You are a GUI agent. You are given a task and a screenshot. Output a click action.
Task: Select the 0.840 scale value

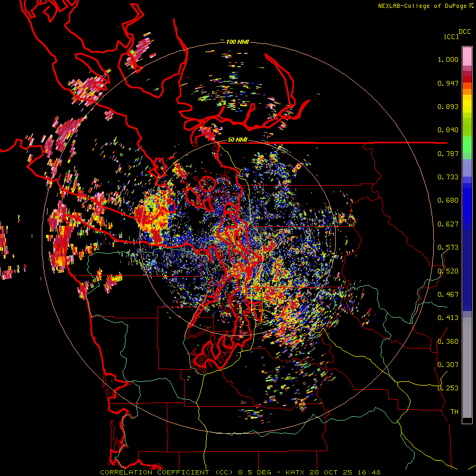pos(448,130)
